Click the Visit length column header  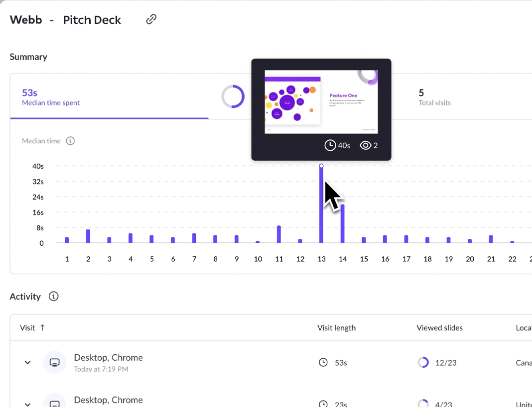pos(336,328)
